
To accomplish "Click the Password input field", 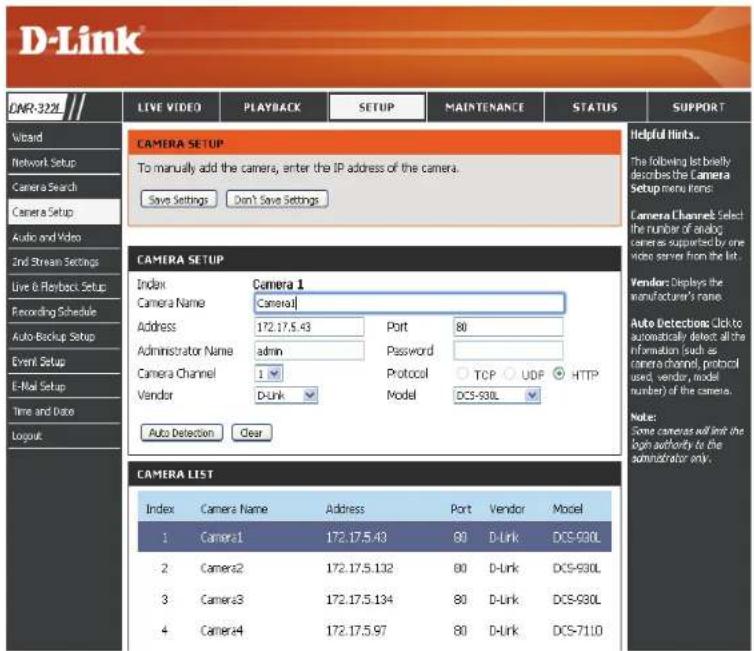I will point(508,351).
